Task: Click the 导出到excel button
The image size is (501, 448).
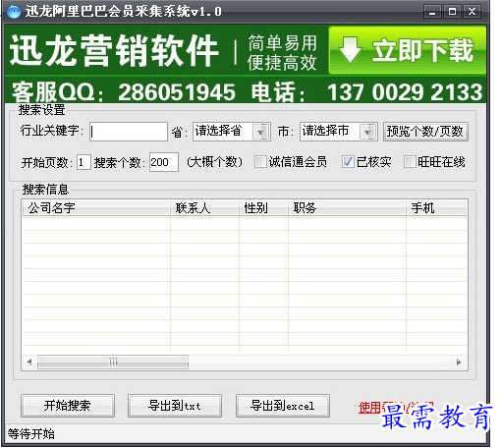Action: 283,406
